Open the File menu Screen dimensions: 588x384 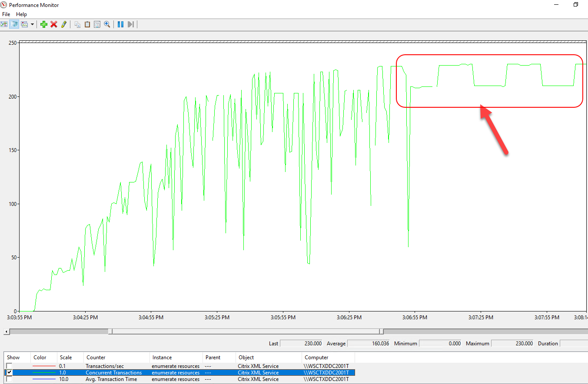[6, 14]
